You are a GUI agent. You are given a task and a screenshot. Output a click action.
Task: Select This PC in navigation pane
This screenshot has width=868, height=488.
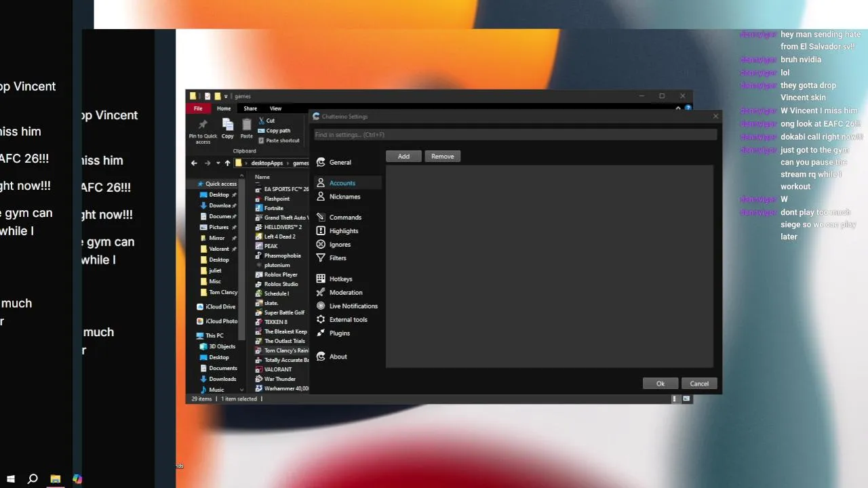210,335
